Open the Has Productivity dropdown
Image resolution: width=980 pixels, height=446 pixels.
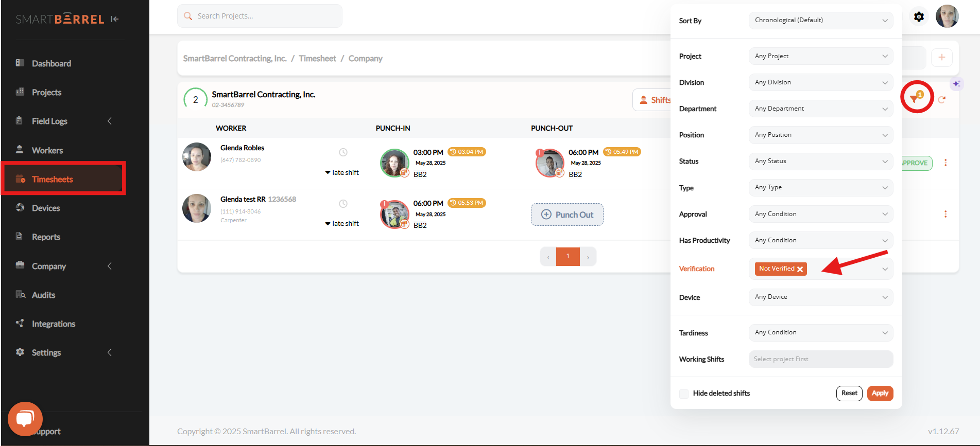point(821,240)
